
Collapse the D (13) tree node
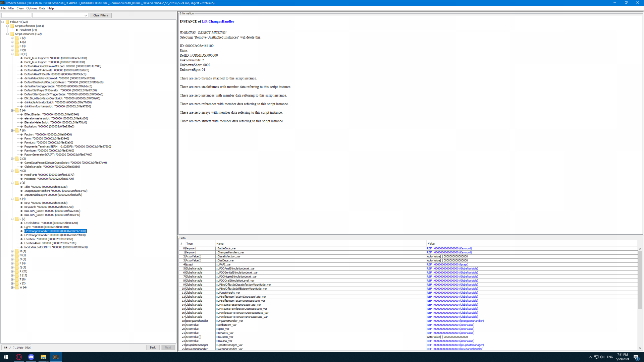coord(12,54)
